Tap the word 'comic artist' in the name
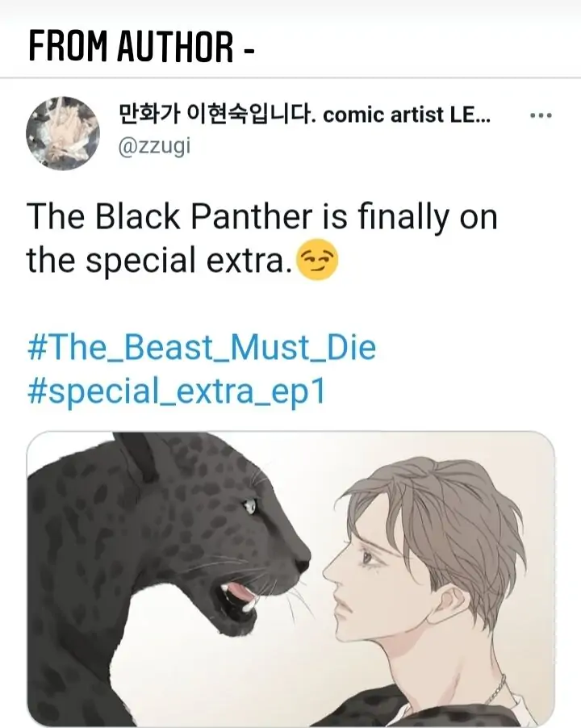This screenshot has width=581, height=728. point(383,115)
